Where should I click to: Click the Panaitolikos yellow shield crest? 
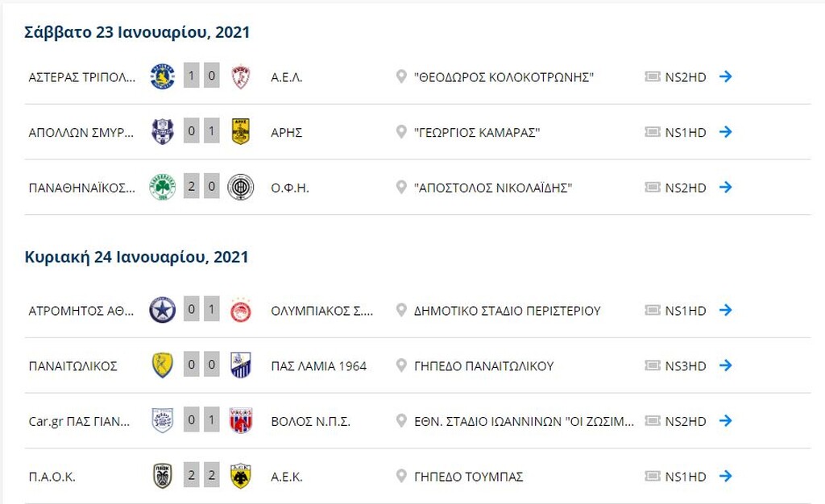pyautogui.click(x=163, y=366)
